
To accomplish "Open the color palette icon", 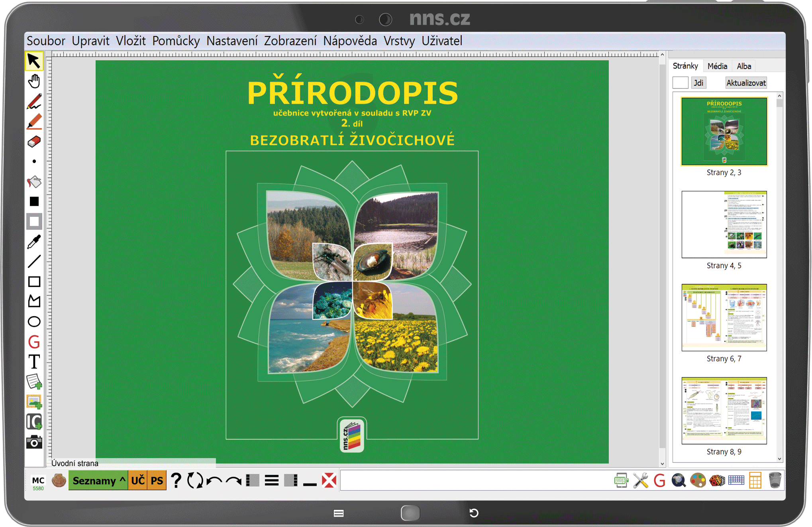I will click(x=698, y=480).
